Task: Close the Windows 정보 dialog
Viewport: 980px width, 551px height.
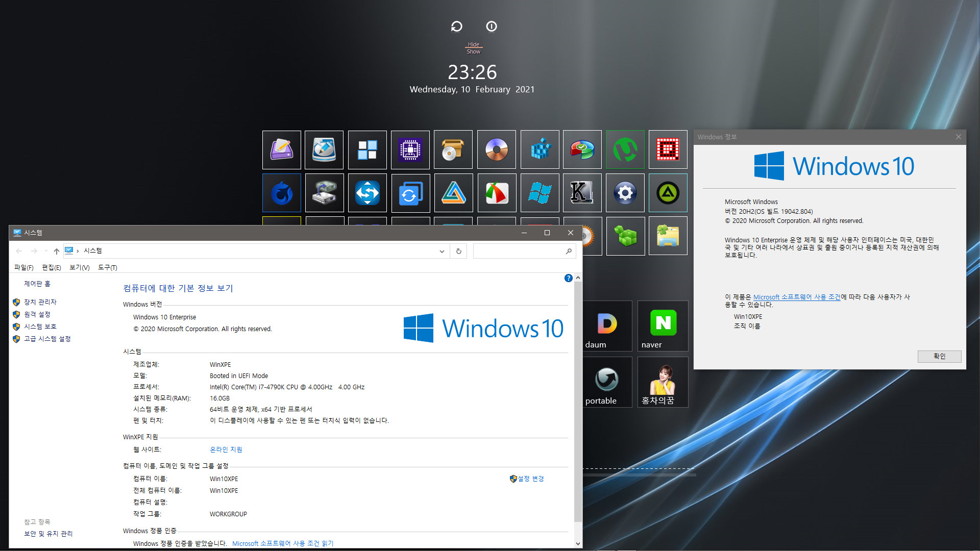Action: point(958,137)
